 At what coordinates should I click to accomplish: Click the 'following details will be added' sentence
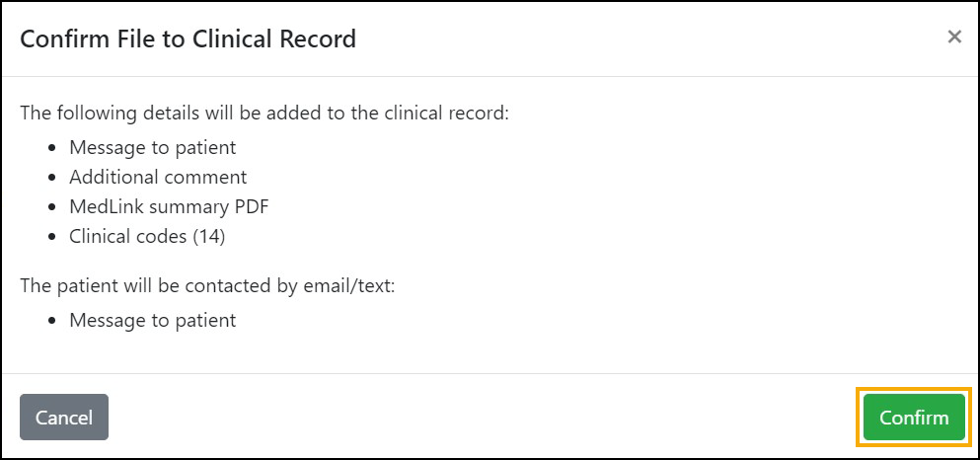pos(264,113)
